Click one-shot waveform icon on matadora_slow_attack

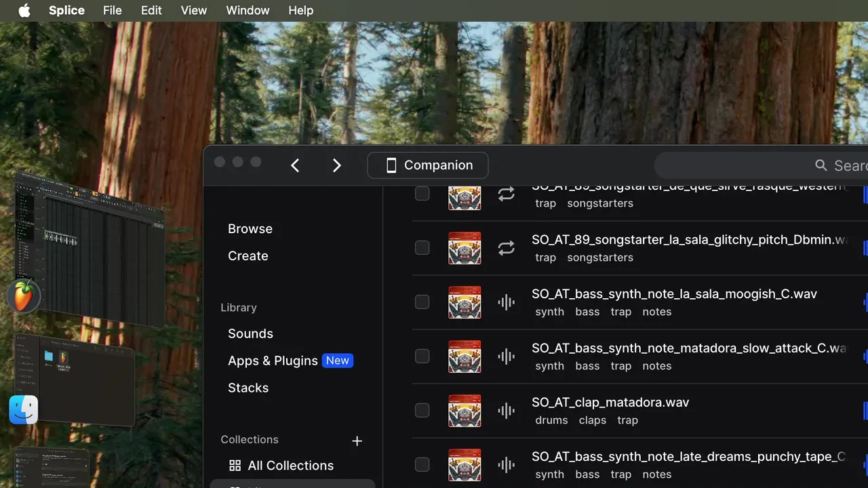coord(507,357)
